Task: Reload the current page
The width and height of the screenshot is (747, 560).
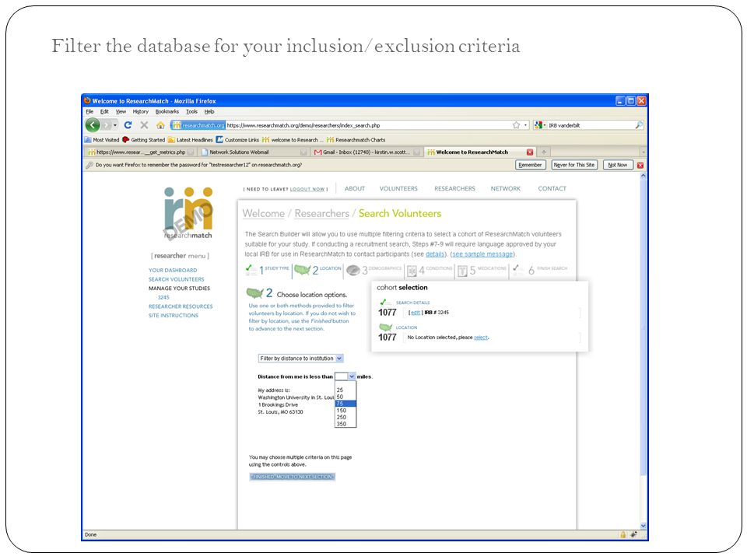Action: 128,124
